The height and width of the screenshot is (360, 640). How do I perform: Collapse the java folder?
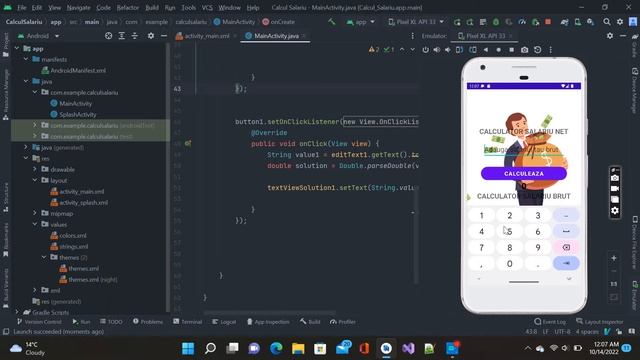tap(26, 82)
